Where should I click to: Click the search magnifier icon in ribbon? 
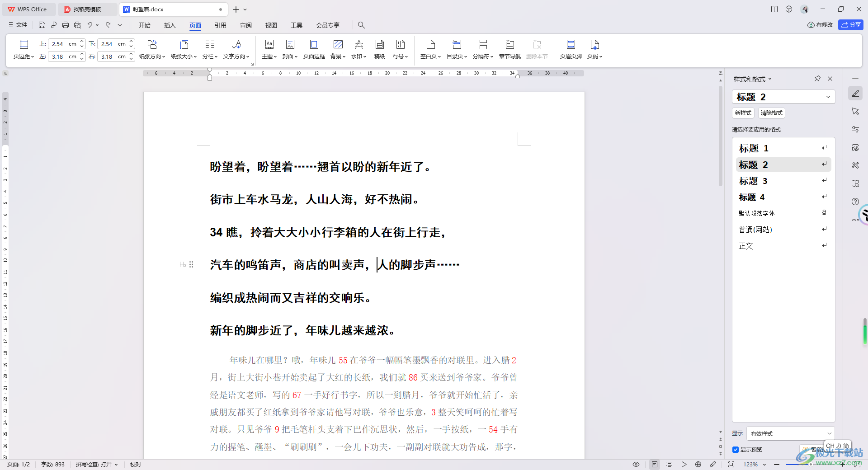[x=361, y=25]
